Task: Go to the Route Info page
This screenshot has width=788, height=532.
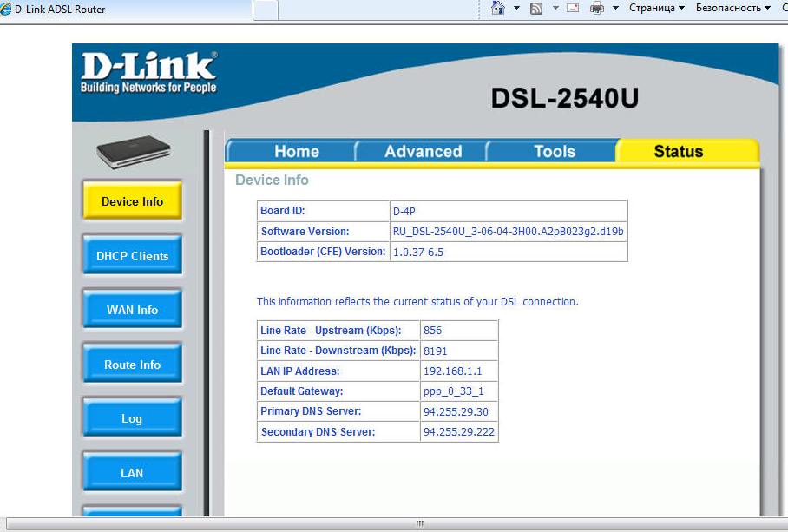Action: coord(132,365)
